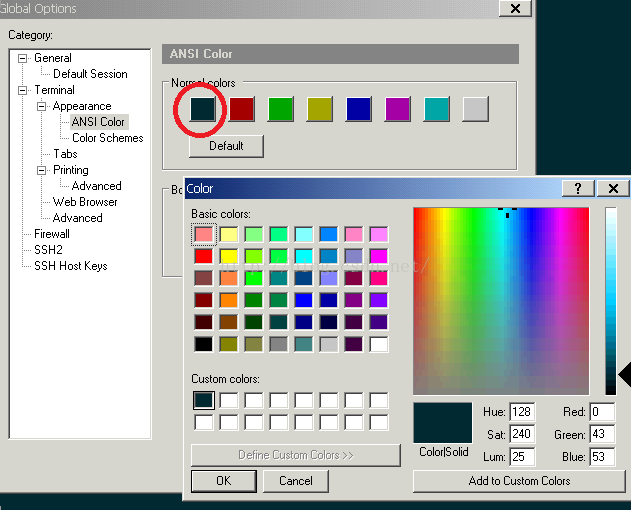Select Advanced under Printing
Viewport: 631px width, 510px height.
click(x=97, y=186)
